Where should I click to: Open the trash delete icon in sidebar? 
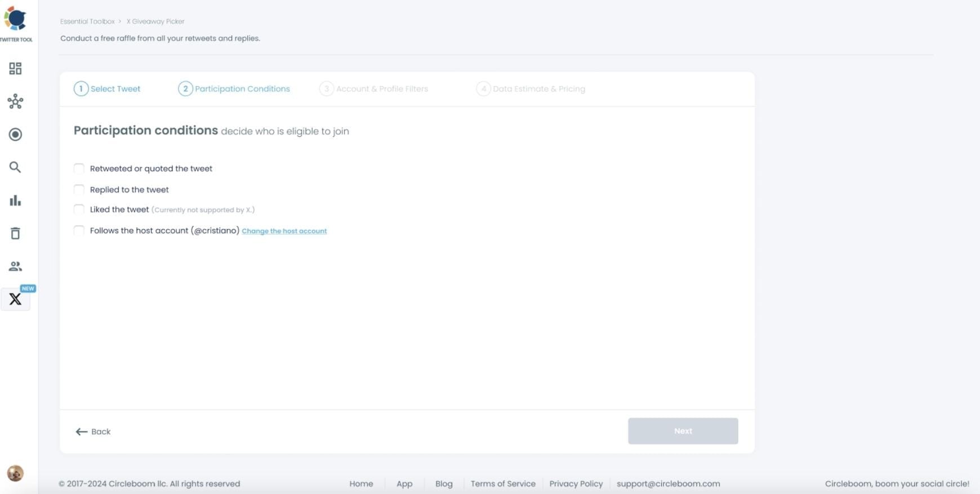pyautogui.click(x=15, y=233)
